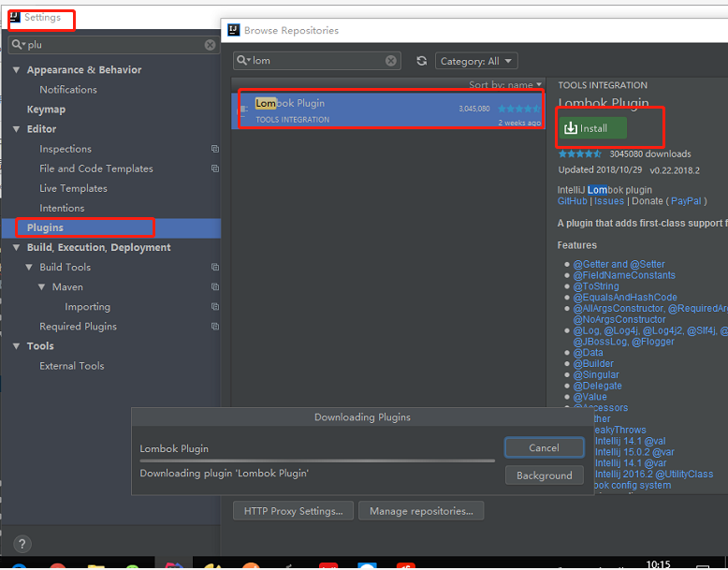Image resolution: width=728 pixels, height=570 pixels.
Task: Open Importing under Maven
Action: pos(87,307)
